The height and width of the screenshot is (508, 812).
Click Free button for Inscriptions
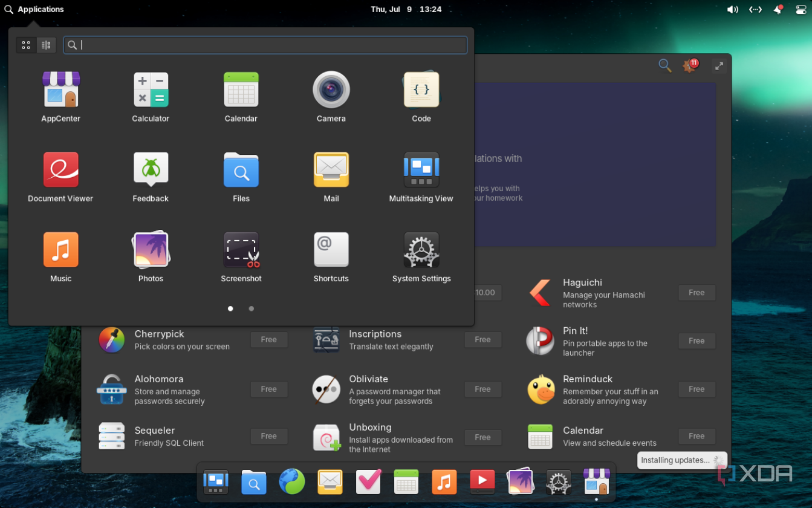pos(482,340)
